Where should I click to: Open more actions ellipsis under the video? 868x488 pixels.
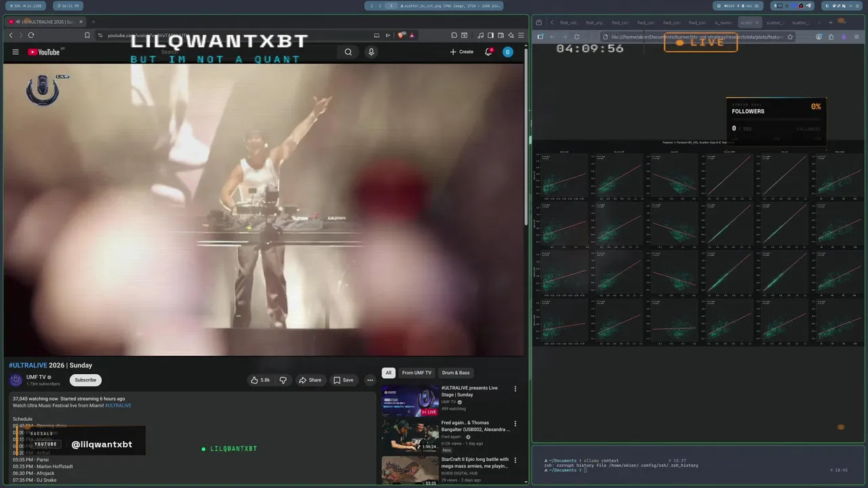[x=370, y=380]
